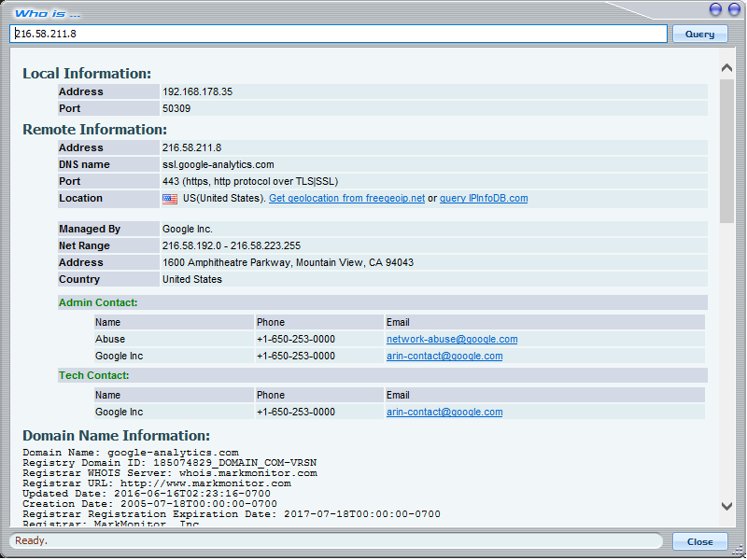This screenshot has width=747, height=560.
Task: Click the right blue round title bar button
Action: pyautogui.click(x=733, y=9)
